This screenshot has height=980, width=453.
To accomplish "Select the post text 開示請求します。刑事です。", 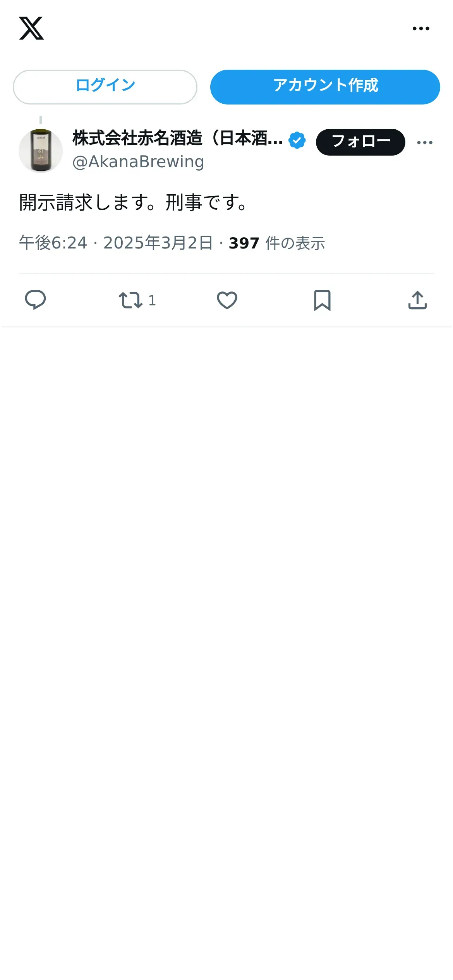I will pyautogui.click(x=134, y=202).
